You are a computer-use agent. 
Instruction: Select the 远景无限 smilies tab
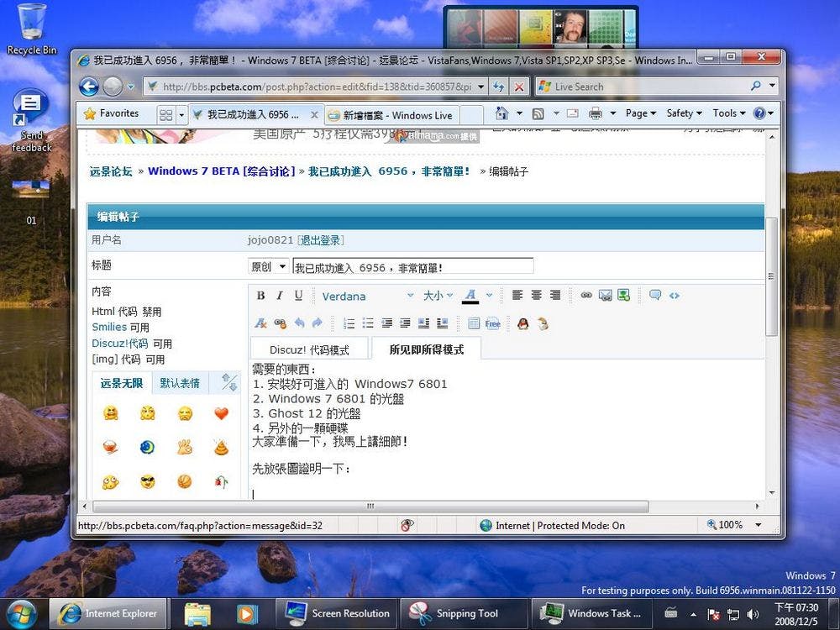122,383
